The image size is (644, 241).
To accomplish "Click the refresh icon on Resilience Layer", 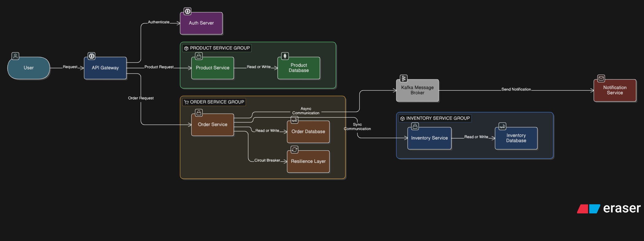I will 294,150.
